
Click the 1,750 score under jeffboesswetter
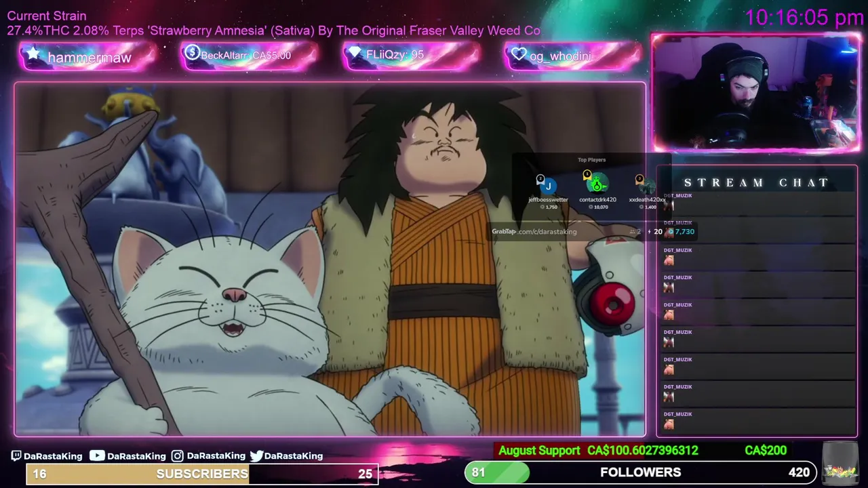pos(551,207)
